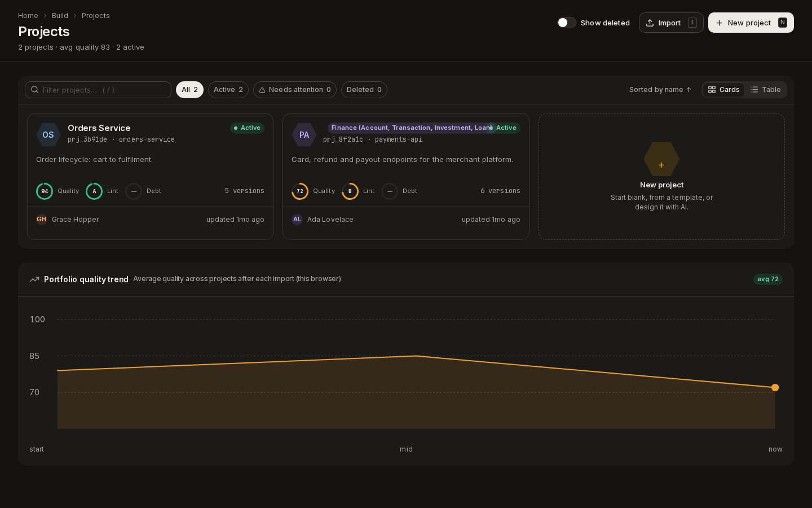Click the Import button

[671, 23]
